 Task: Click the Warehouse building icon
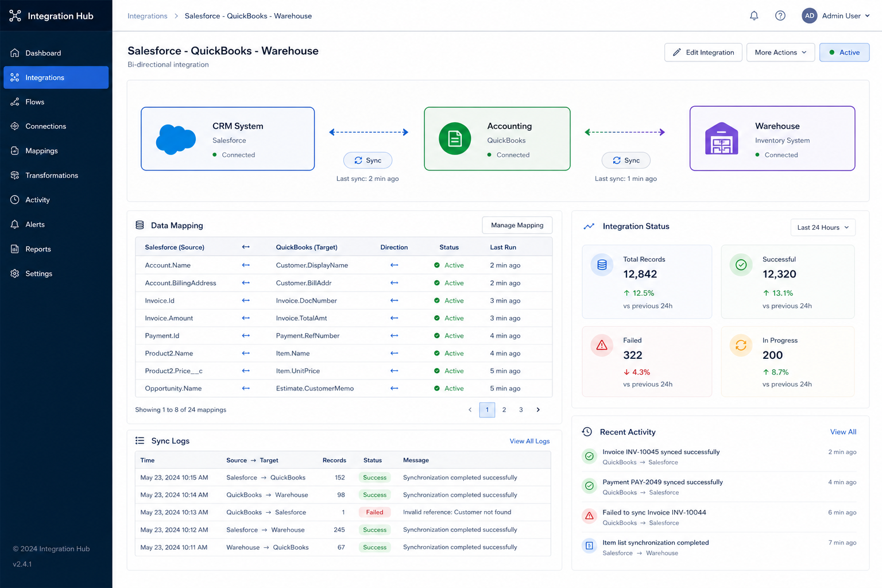click(x=721, y=138)
